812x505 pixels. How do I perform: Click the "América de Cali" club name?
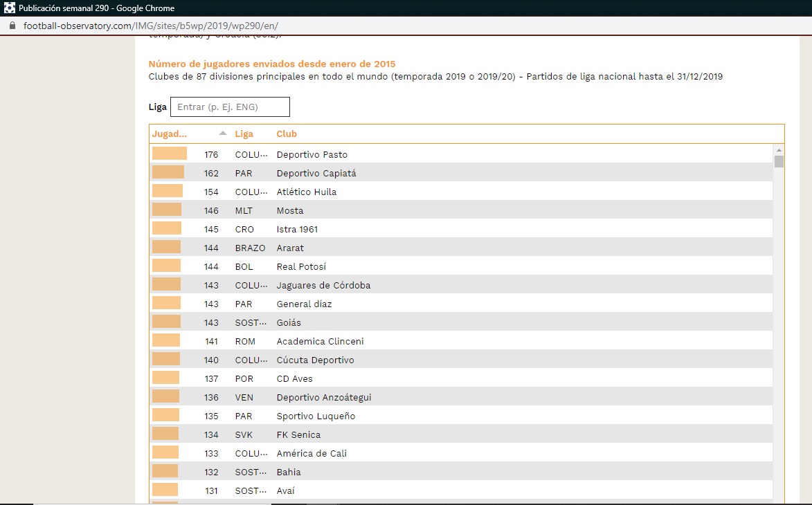[312, 453]
